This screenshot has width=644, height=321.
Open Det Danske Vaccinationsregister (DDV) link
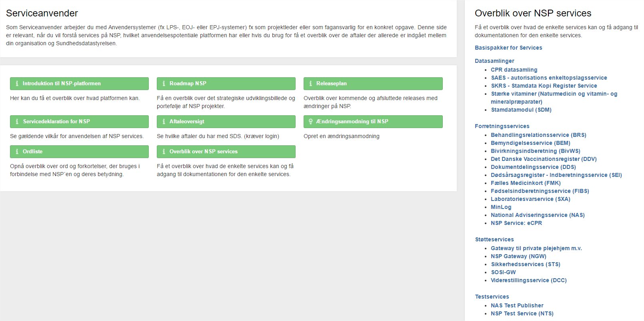tap(544, 159)
